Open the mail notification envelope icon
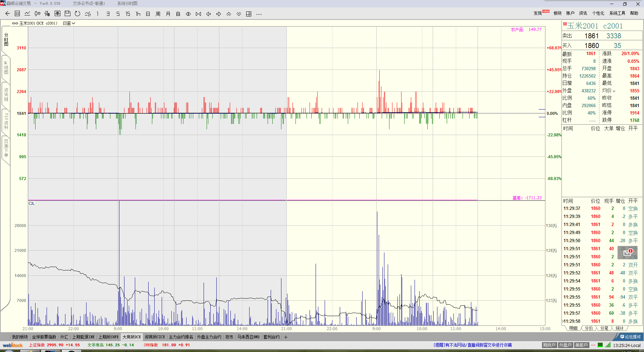 point(627,253)
